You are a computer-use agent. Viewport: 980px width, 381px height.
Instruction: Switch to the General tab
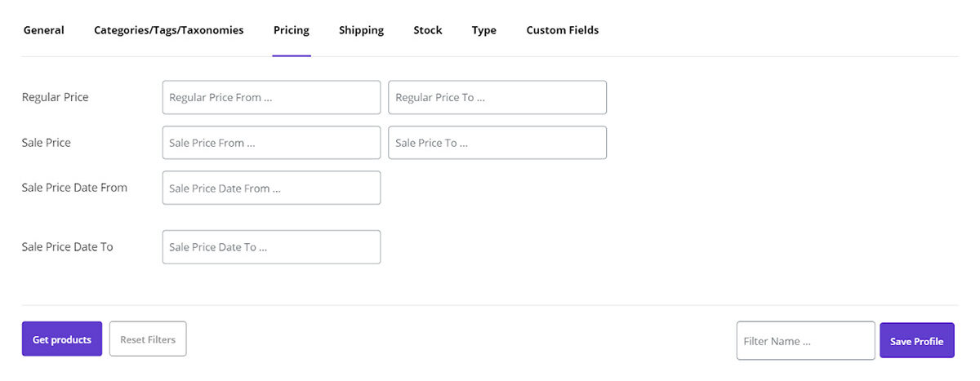[x=43, y=30]
